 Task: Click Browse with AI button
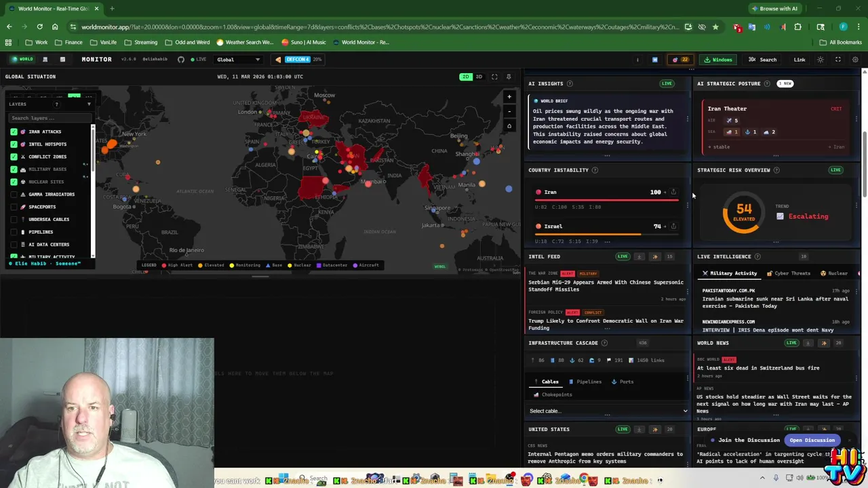point(774,9)
